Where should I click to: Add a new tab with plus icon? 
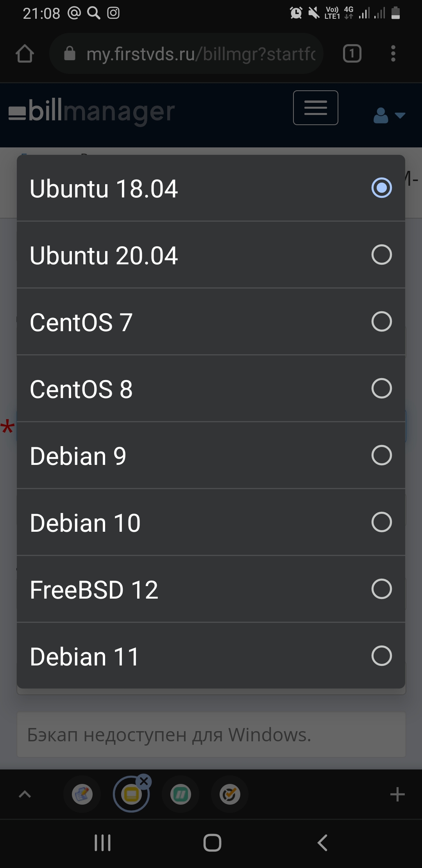click(x=397, y=794)
